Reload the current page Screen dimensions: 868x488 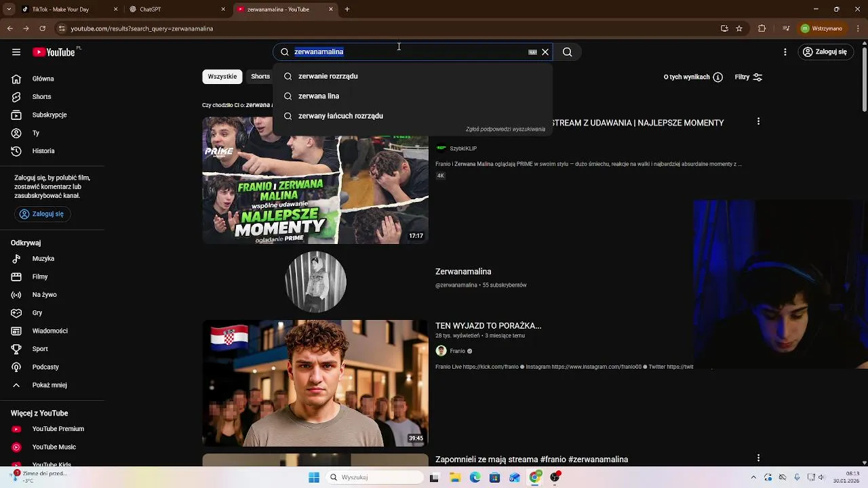(42, 28)
